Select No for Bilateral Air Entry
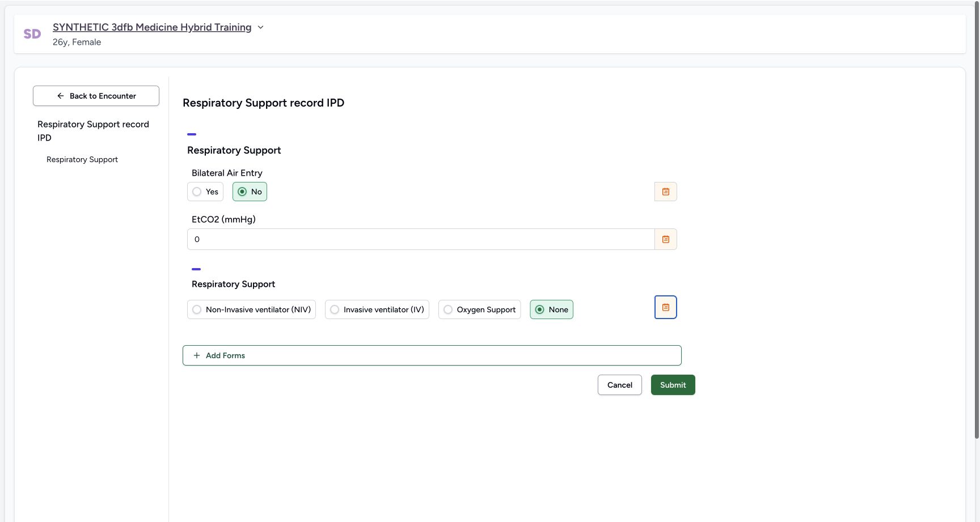This screenshot has width=980, height=522. 250,192
